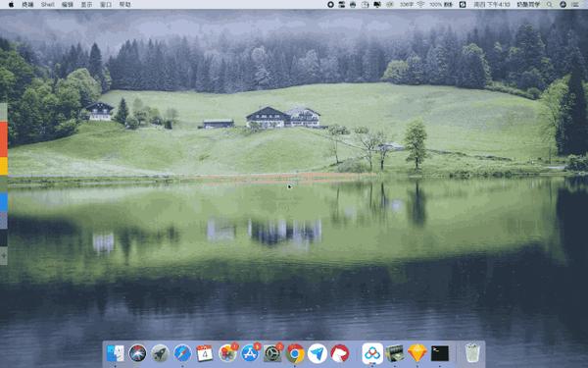Open the Shell menu

48,5
